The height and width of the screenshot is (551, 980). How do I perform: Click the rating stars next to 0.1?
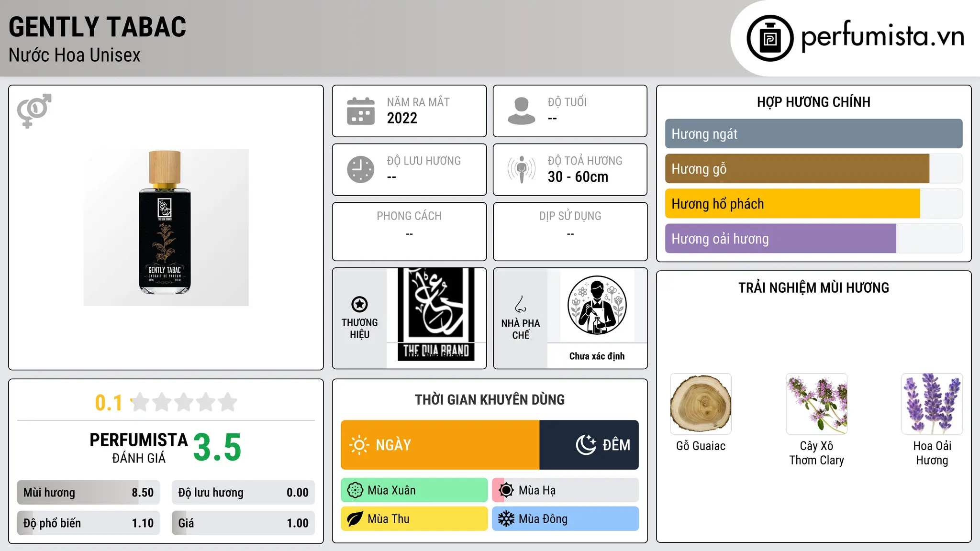click(x=184, y=402)
